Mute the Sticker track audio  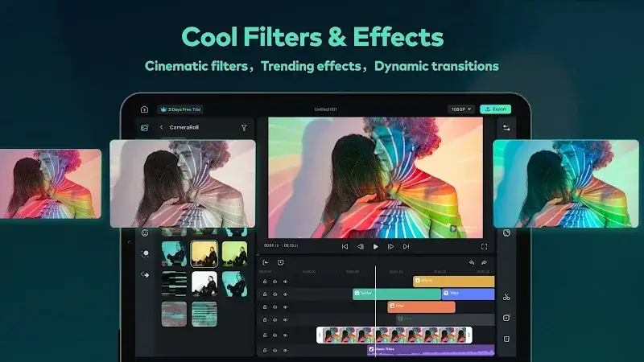(275, 294)
